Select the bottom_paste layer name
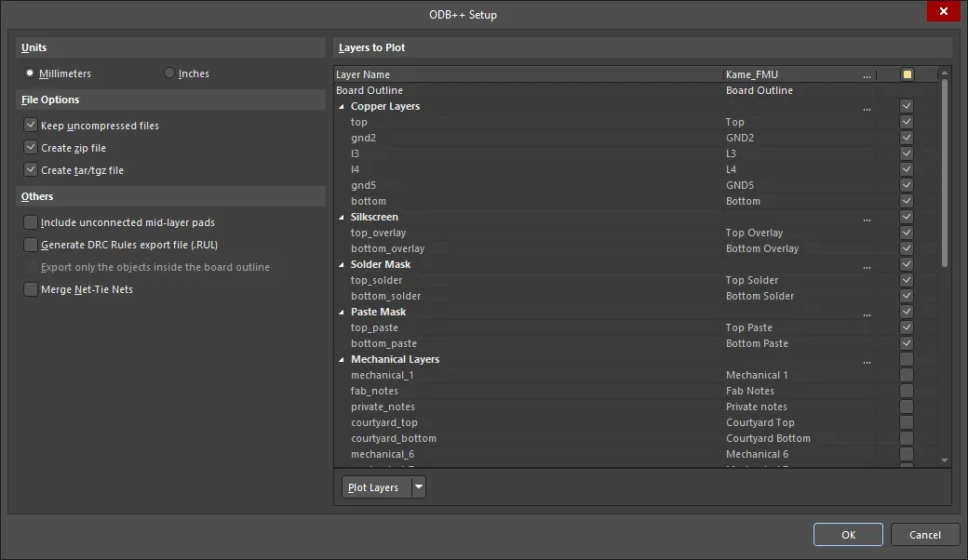The height and width of the screenshot is (560, 968). click(384, 343)
